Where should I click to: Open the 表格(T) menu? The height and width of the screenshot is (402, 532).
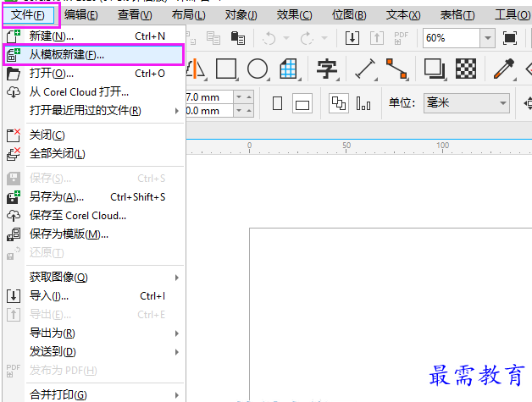coord(457,15)
